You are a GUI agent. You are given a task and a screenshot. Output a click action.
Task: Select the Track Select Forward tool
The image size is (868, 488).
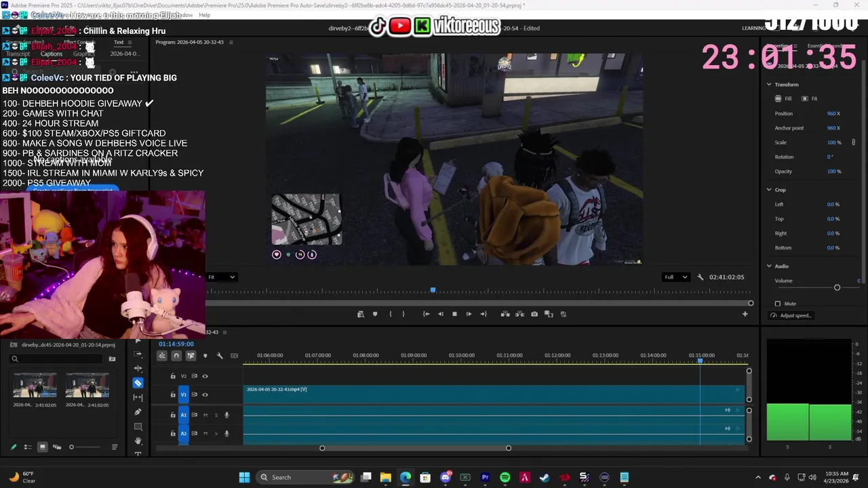pyautogui.click(x=138, y=354)
